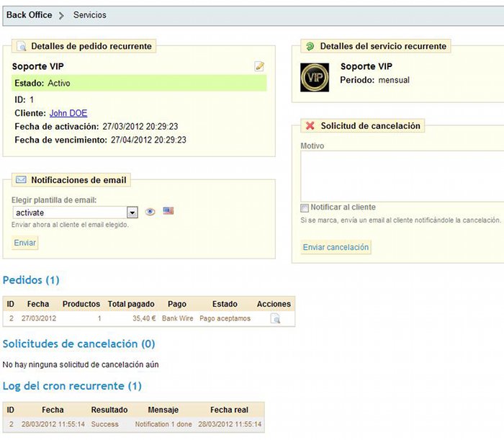Click the Pago column header
Viewport: 504px width, 440px height.
[177, 304]
